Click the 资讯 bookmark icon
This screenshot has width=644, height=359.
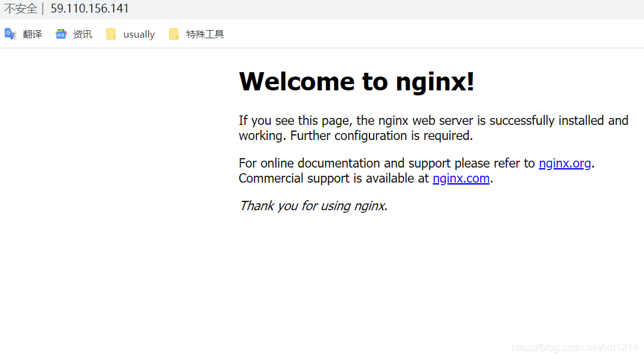(x=61, y=34)
